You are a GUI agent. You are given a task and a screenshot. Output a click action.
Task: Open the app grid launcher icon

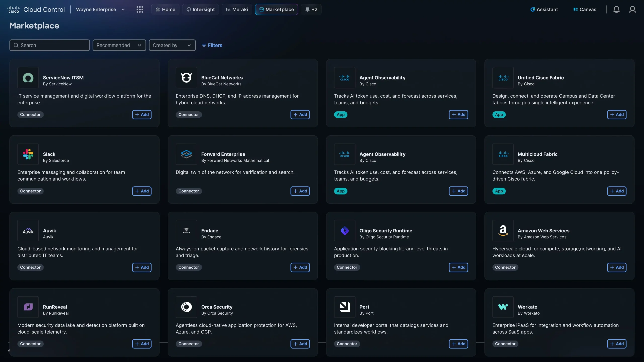click(140, 9)
